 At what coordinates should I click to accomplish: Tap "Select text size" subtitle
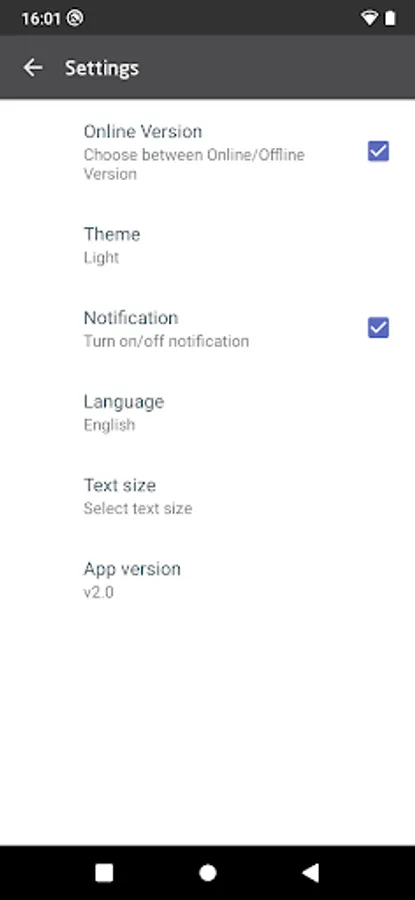[x=138, y=509]
